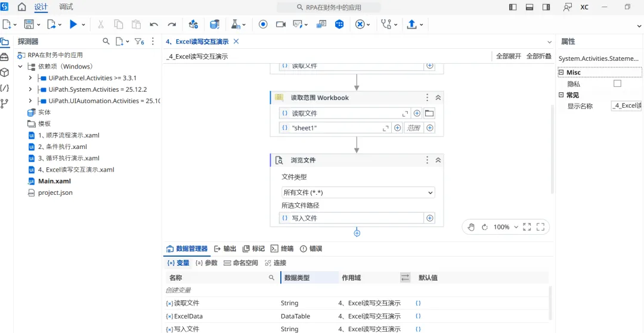Open the 错误 panel tab
This screenshot has height=333, width=644.
(311, 248)
